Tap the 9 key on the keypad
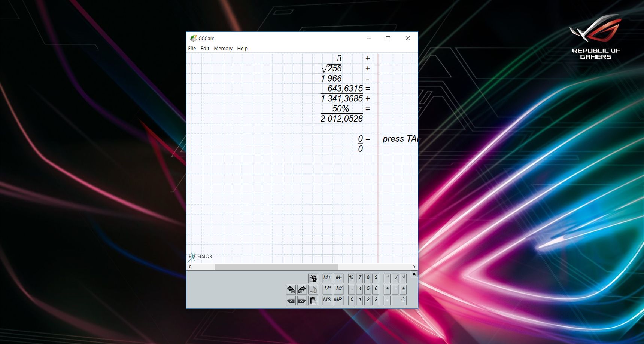 click(376, 278)
